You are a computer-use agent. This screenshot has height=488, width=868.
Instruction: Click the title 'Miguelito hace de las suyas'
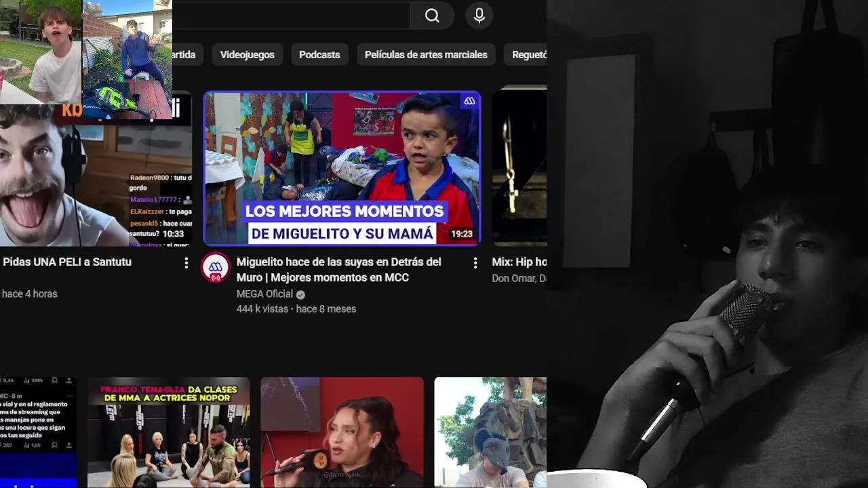click(338, 270)
